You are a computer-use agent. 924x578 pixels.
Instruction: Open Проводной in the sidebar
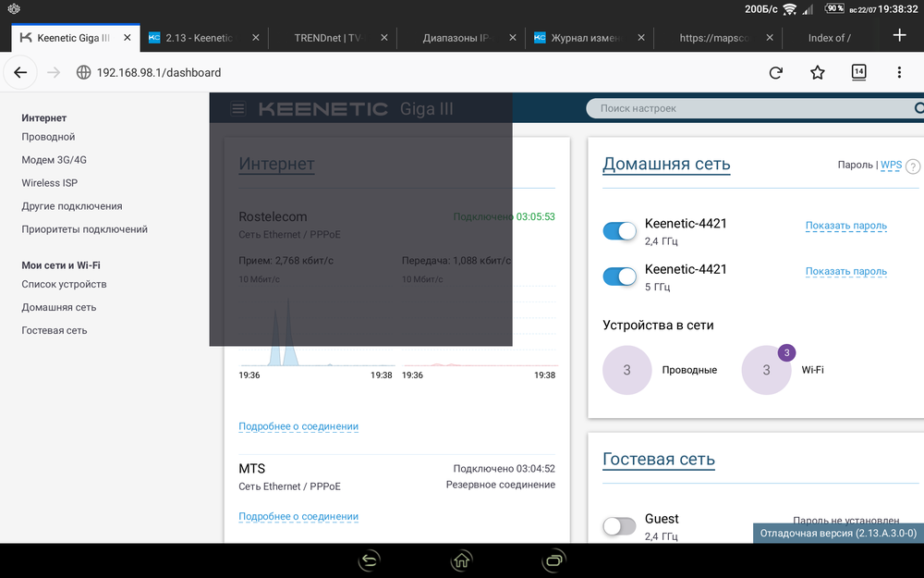pos(48,137)
